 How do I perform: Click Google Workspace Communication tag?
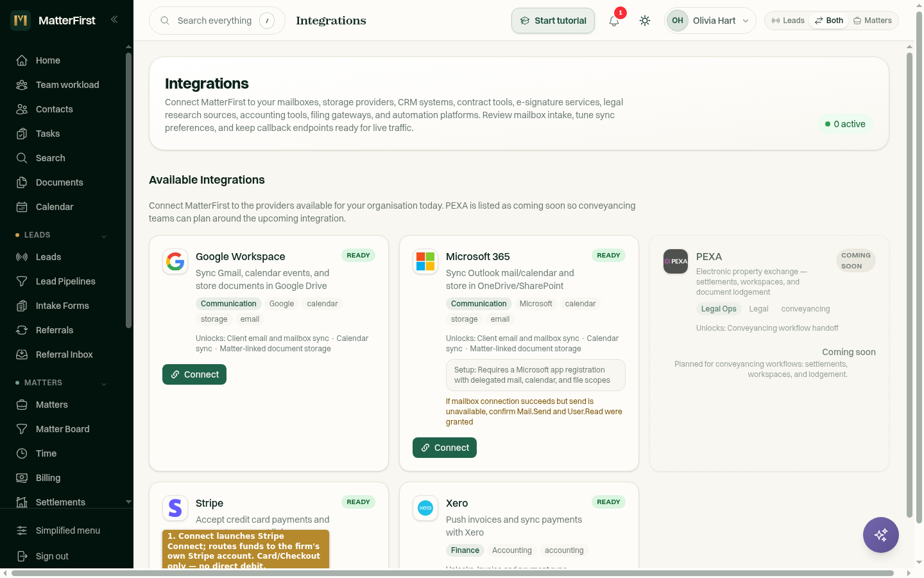tap(228, 304)
